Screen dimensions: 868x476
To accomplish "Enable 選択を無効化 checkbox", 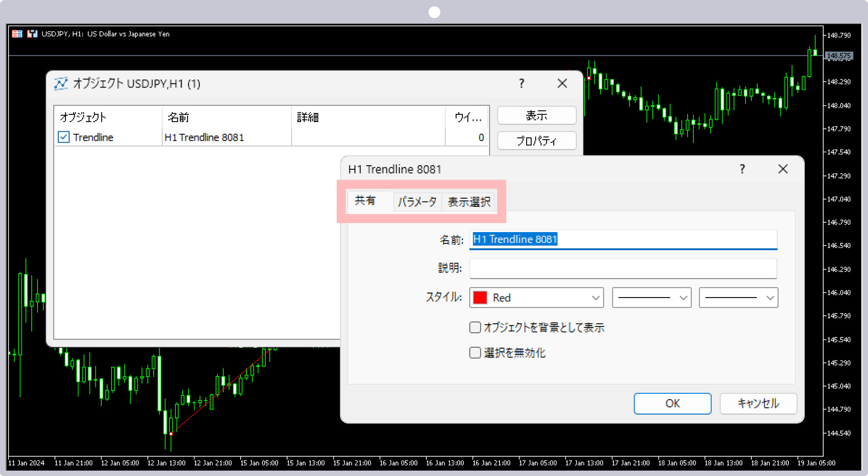I will [475, 353].
